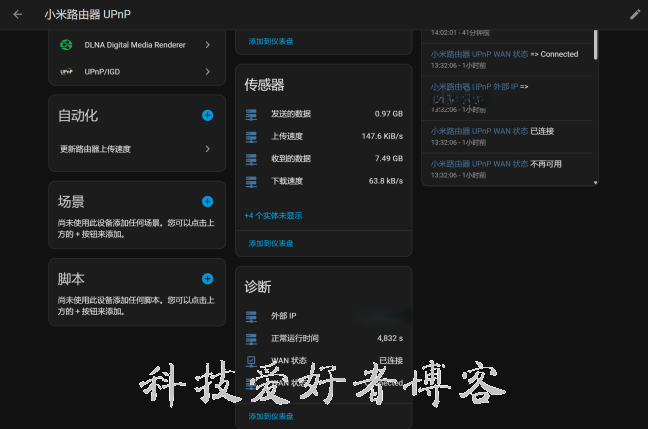Click the 小米路由器 UPnP page title
Viewport: 648px width, 429px height.
point(88,14)
